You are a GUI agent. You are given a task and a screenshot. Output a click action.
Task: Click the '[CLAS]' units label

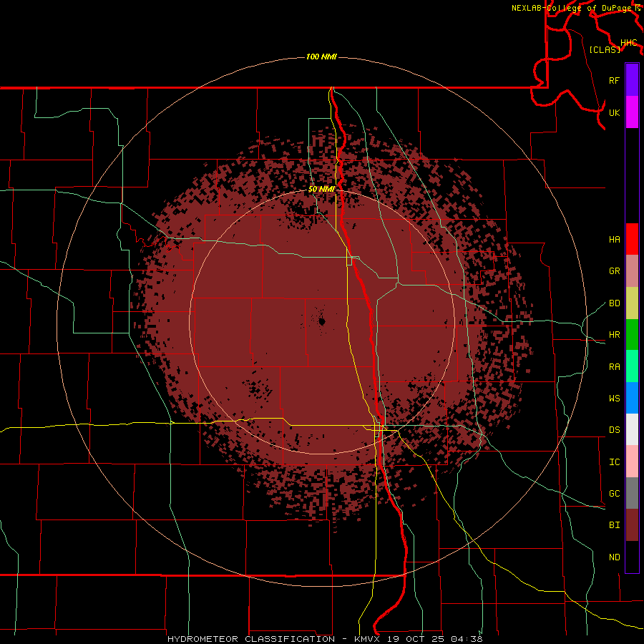[x=605, y=49]
